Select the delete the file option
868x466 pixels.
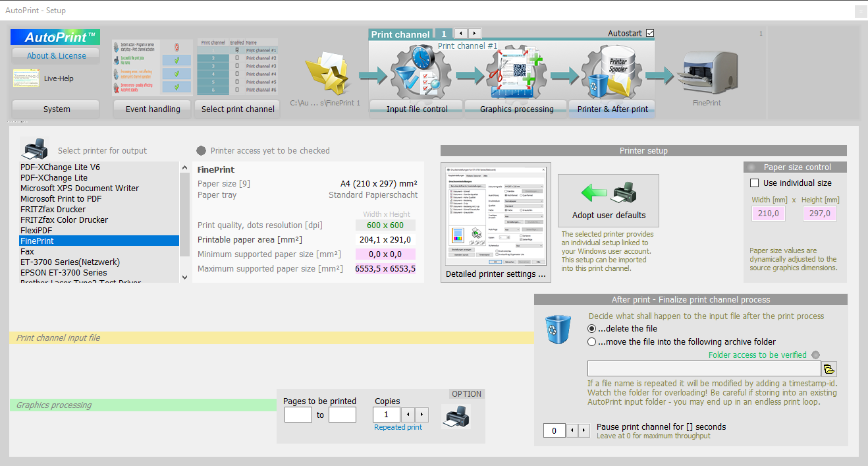pos(591,328)
